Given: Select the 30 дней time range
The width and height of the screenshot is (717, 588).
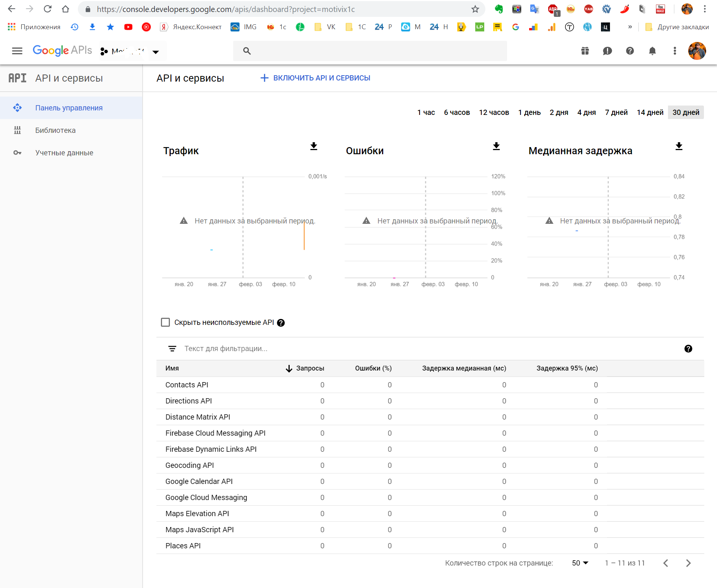Looking at the screenshot, I should pyautogui.click(x=686, y=112).
